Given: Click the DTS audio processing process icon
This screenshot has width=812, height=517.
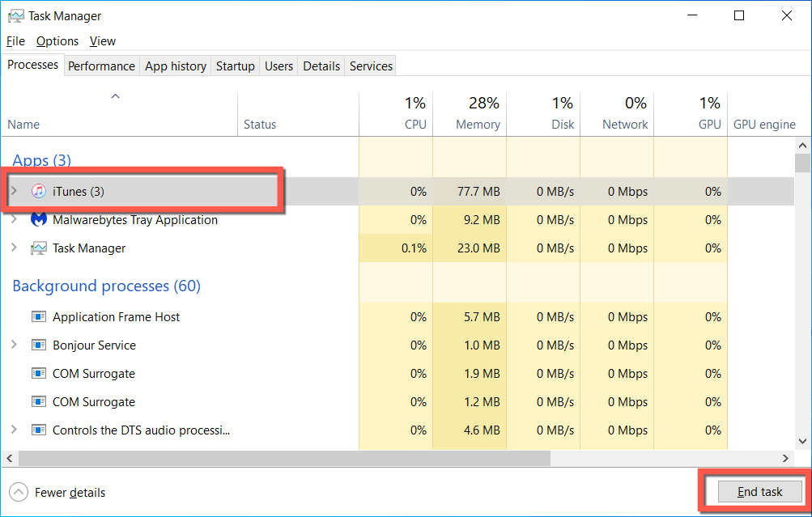Looking at the screenshot, I should click(x=38, y=430).
